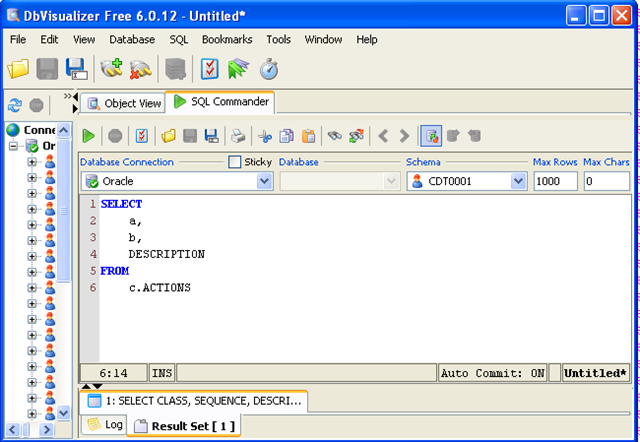Print the SQL with the printer icon

(238, 136)
